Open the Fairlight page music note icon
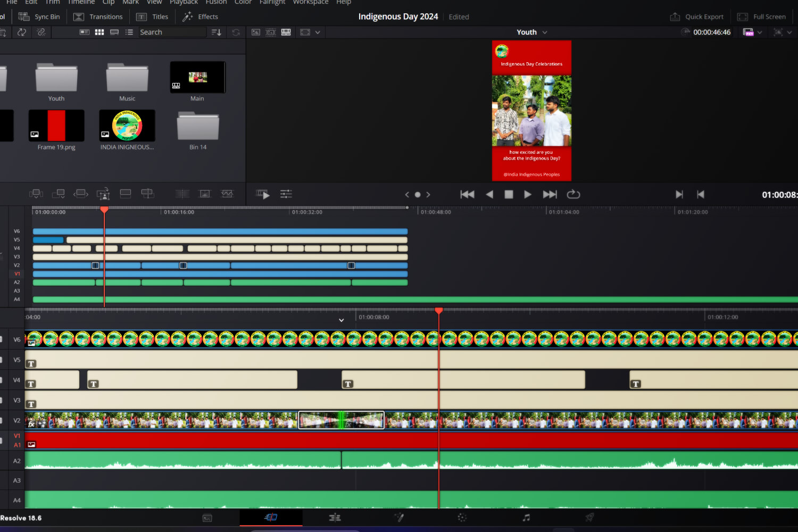The width and height of the screenshot is (798, 532). (x=526, y=518)
